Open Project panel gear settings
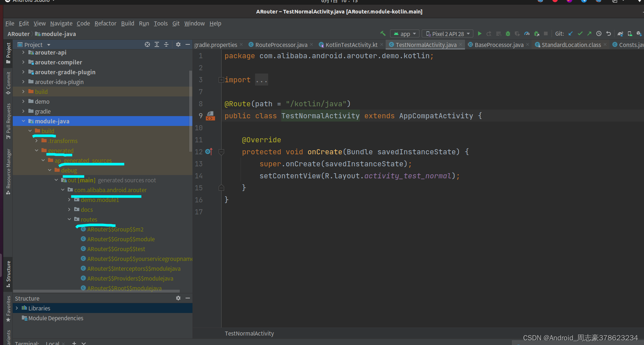This screenshot has width=644, height=345. point(178,44)
